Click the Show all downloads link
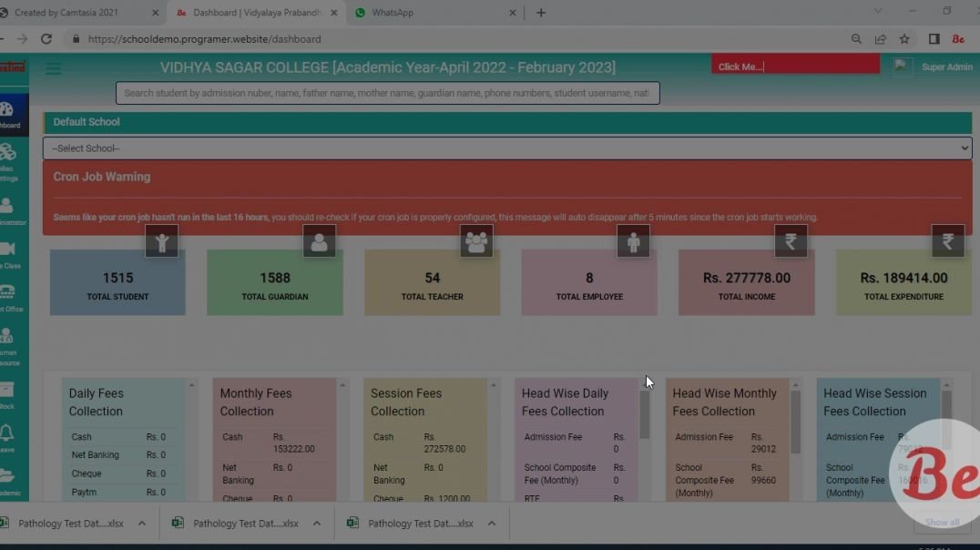Screen dimensions: 980x550 point(942,522)
